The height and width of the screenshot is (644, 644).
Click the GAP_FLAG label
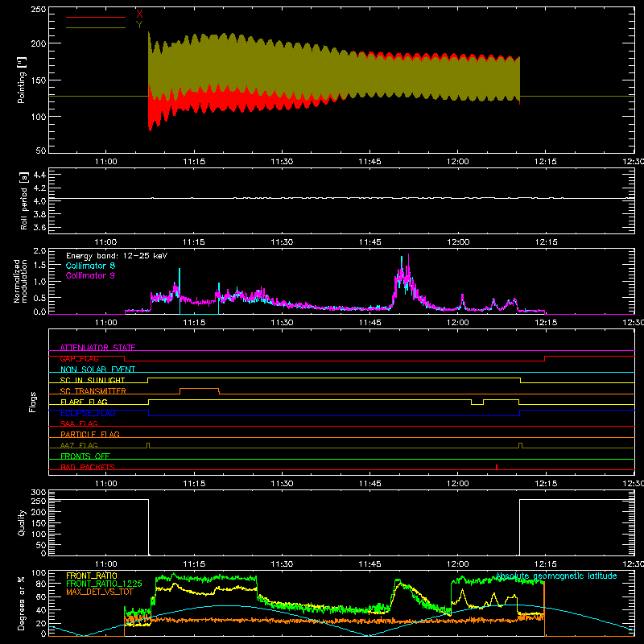(79, 358)
